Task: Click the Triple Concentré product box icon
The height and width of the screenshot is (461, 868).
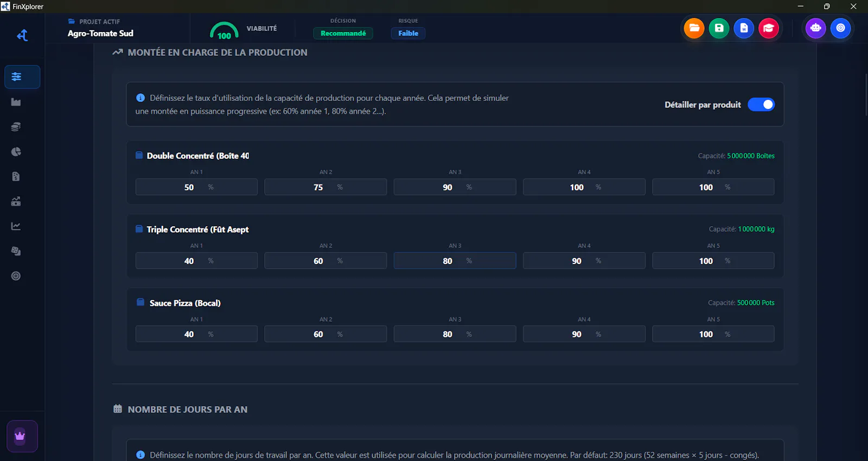Action: [139, 229]
